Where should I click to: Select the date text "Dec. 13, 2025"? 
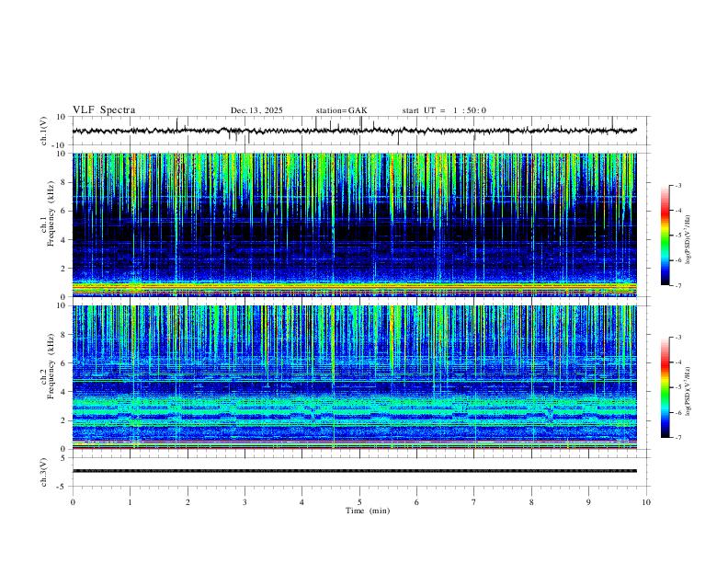point(256,110)
